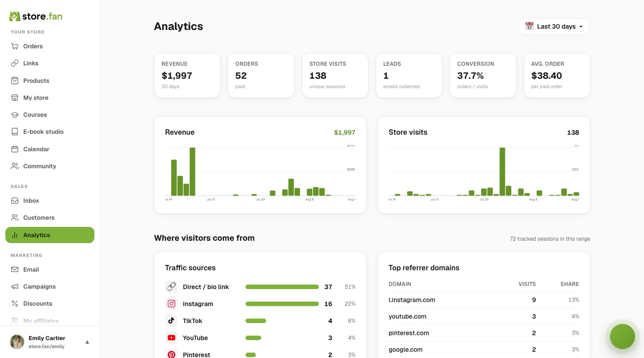Open the Orders page
The height and width of the screenshot is (358, 644).
50,46
